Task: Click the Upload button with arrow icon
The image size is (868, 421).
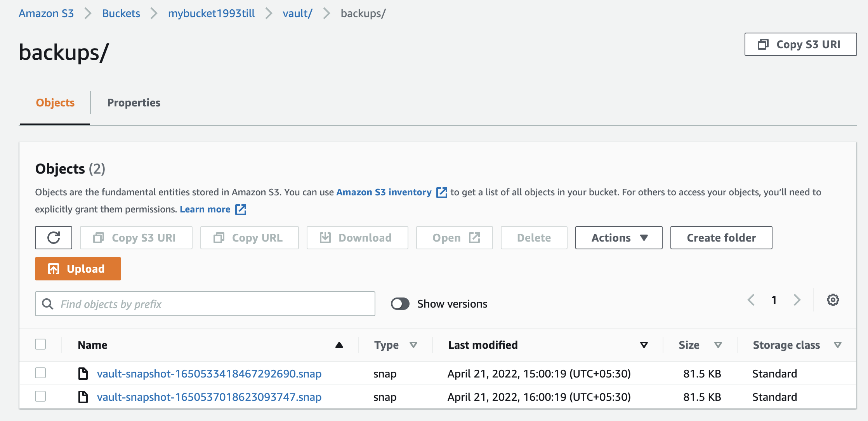Action: click(78, 269)
